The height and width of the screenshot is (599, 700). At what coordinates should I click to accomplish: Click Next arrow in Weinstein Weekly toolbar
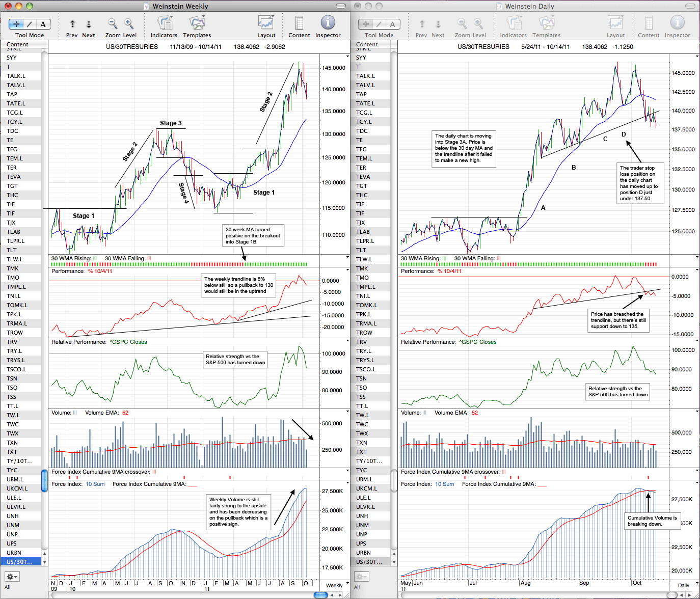click(x=89, y=24)
